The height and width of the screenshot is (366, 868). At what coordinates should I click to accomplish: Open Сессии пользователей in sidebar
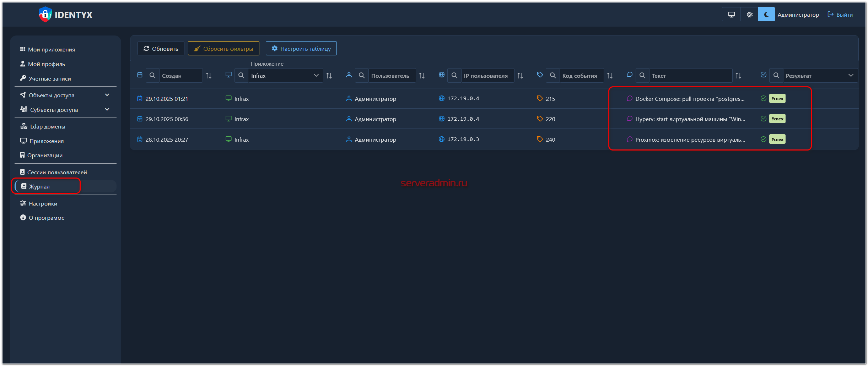pos(57,172)
